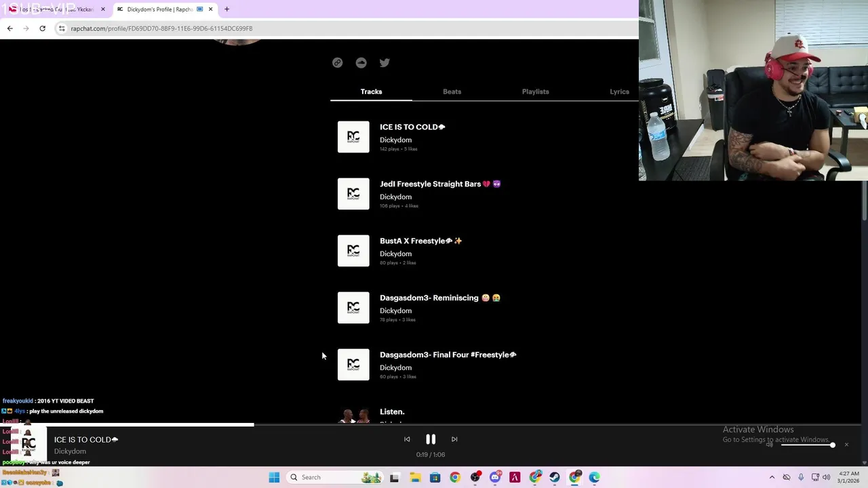The image size is (868, 488).
Task: Open the Playlists tab
Action: (x=535, y=91)
